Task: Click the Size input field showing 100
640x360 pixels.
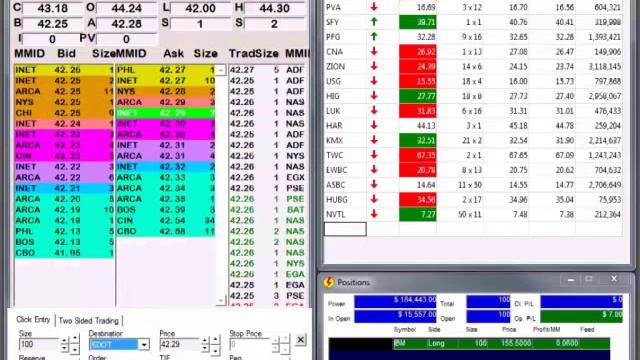Action: pyautogui.click(x=38, y=344)
